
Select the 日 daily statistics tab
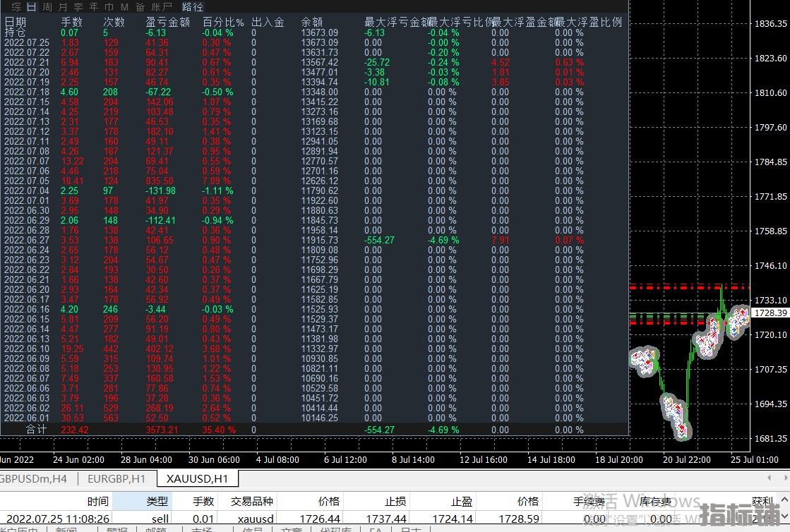pyautogui.click(x=31, y=7)
